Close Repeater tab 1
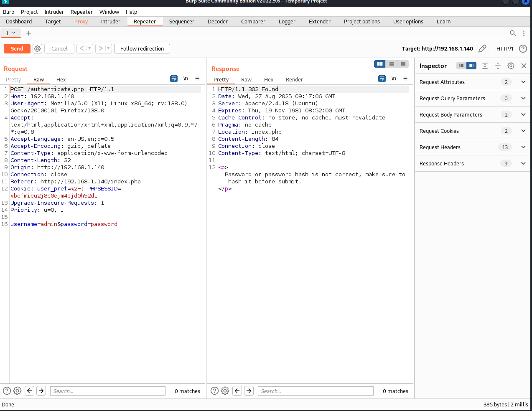This screenshot has height=411, width=532. [x=14, y=33]
